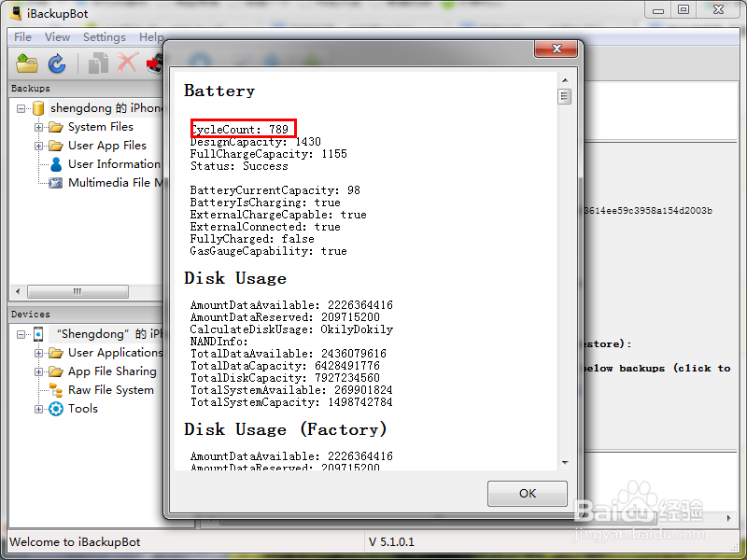
Task: Collapse the shengdong backup tree node
Action: [21, 109]
